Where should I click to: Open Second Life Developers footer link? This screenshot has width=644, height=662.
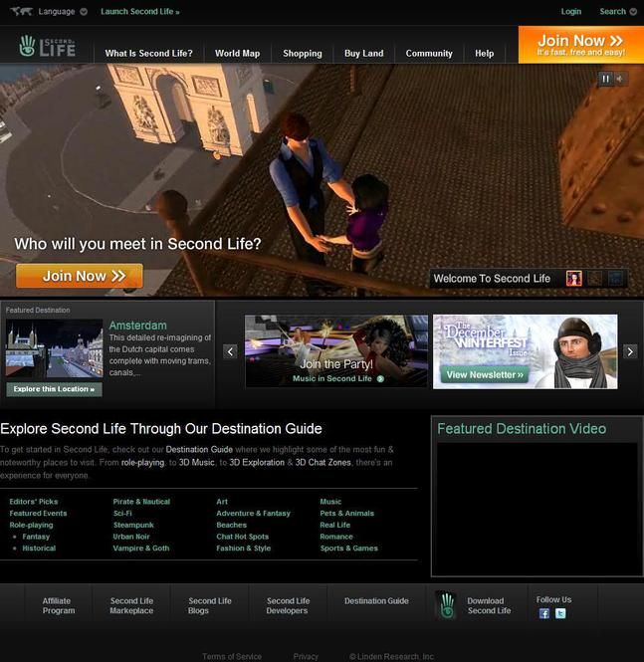coord(288,606)
